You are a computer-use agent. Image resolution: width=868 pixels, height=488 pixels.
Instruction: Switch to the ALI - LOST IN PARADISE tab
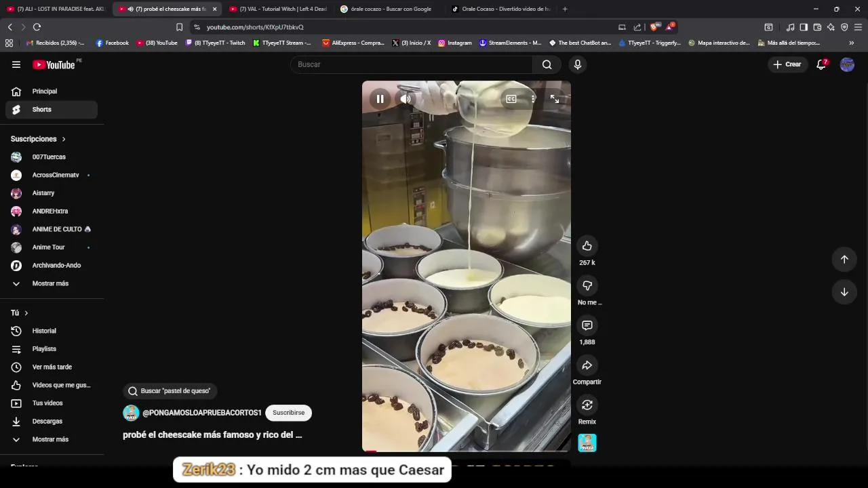pos(56,9)
